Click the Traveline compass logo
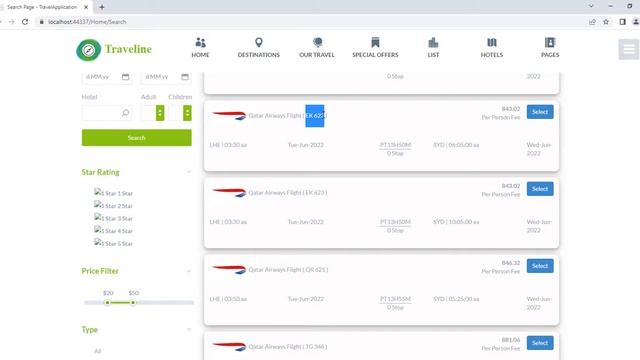Image resolution: width=640 pixels, height=360 pixels. coord(89,50)
